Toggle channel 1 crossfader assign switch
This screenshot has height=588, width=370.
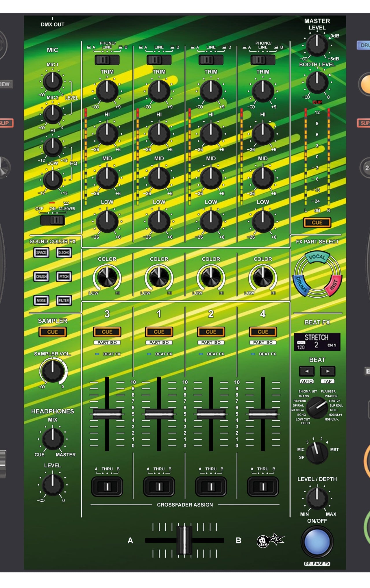point(159,487)
